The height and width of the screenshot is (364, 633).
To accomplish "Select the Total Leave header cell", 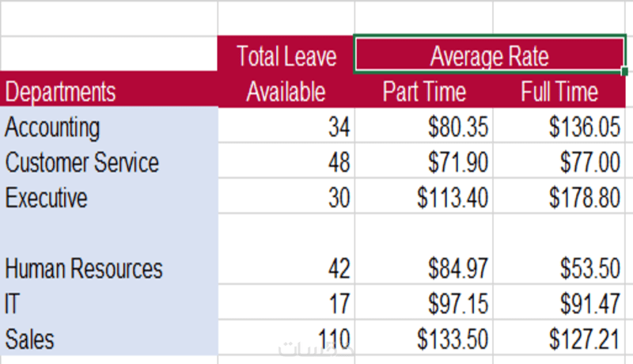I will [286, 54].
